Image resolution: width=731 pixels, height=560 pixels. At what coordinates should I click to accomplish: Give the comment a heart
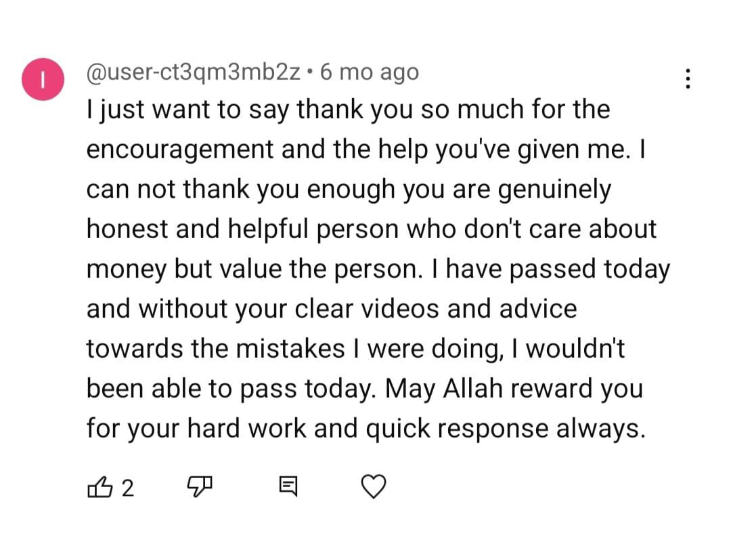pyautogui.click(x=374, y=487)
